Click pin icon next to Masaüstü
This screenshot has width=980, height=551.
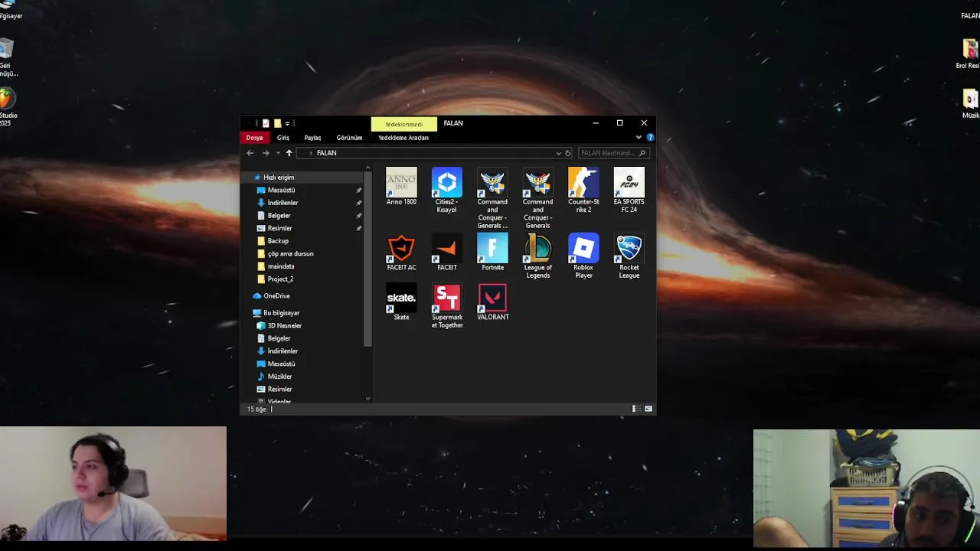click(358, 190)
